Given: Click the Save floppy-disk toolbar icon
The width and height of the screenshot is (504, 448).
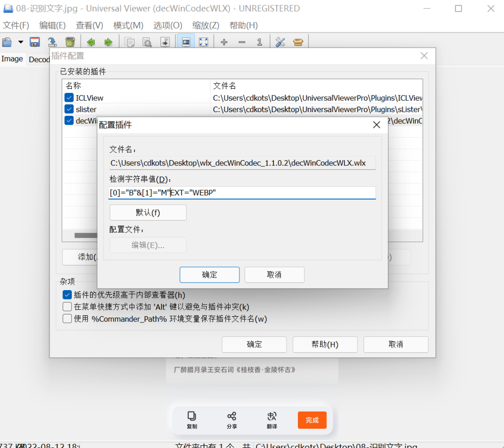Looking at the screenshot, I should coord(35,42).
